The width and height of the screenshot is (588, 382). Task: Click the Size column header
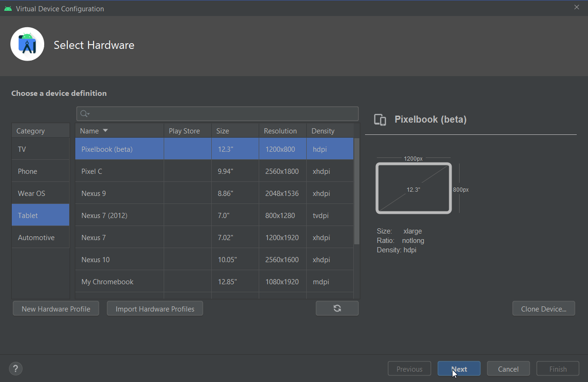tap(235, 131)
